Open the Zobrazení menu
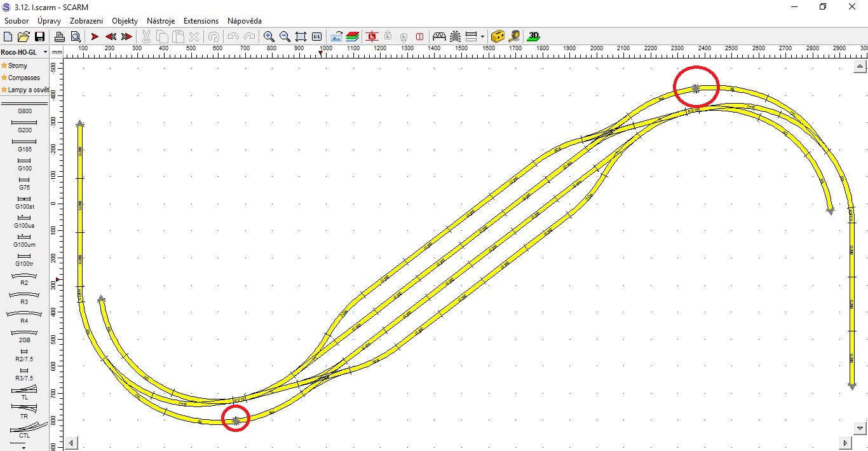868x451 pixels. pos(86,21)
